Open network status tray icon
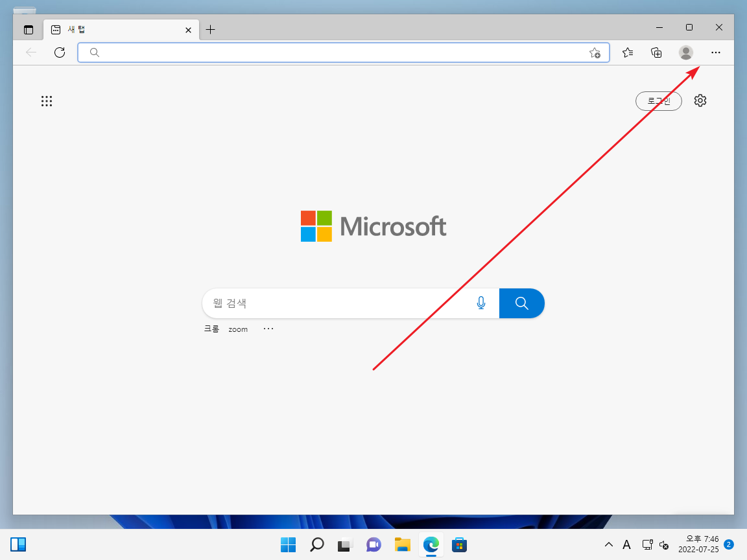Screen dimensions: 747x560 point(647,544)
